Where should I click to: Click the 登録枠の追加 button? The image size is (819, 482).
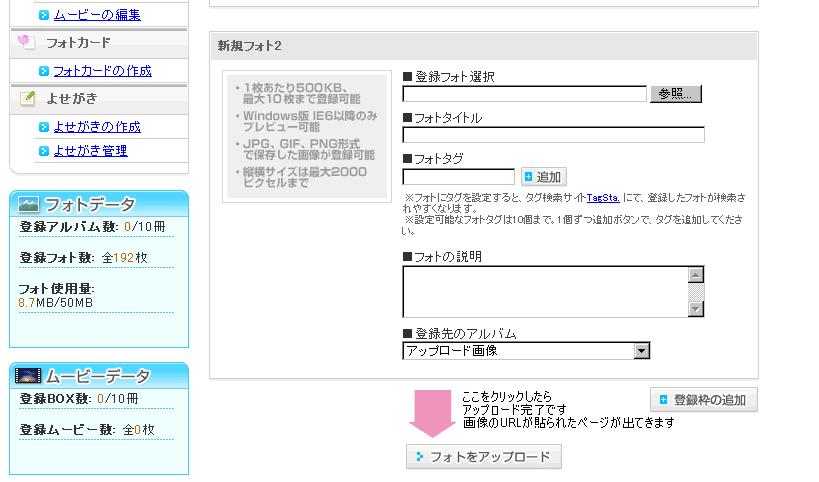(x=704, y=400)
